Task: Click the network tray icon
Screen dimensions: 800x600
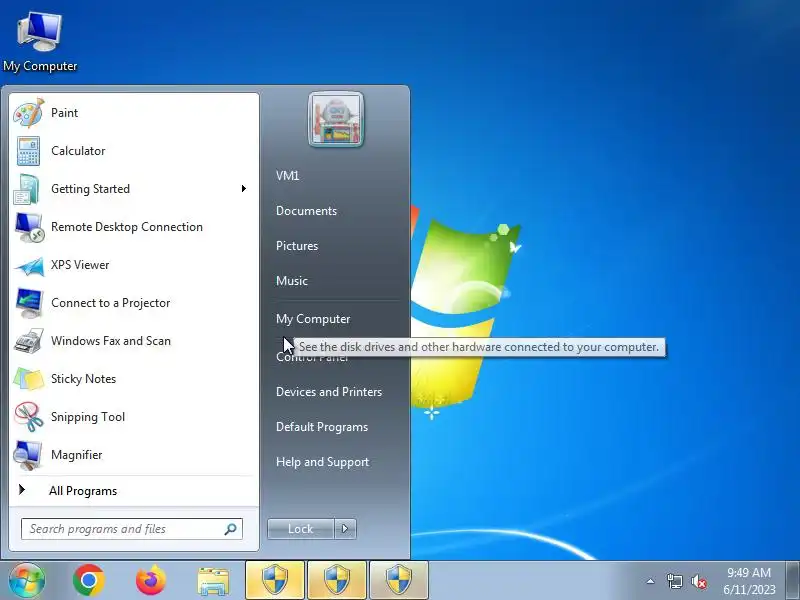Action: pyautogui.click(x=674, y=581)
